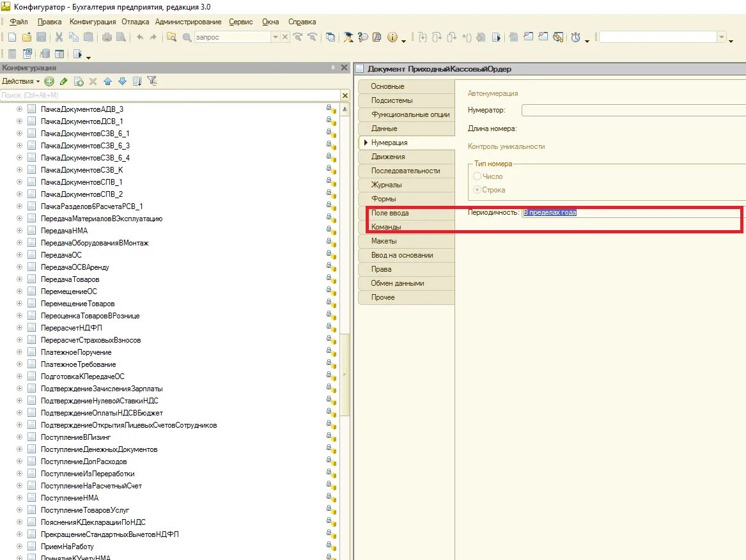746x560 pixels.
Task: Click the blue Move Down arrow
Action: click(x=122, y=81)
